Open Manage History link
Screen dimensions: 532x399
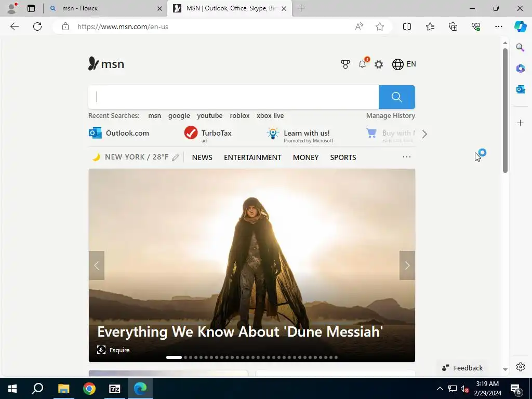[391, 116]
